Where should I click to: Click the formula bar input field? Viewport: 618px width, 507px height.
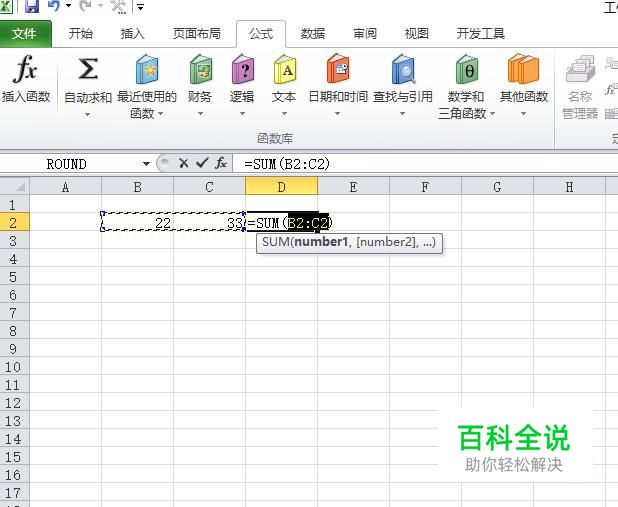pyautogui.click(x=425, y=164)
